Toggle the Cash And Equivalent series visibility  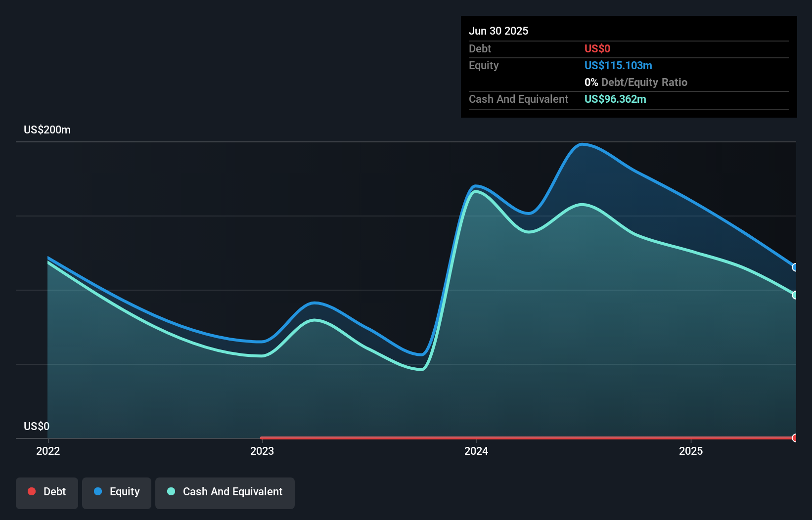[225, 492]
